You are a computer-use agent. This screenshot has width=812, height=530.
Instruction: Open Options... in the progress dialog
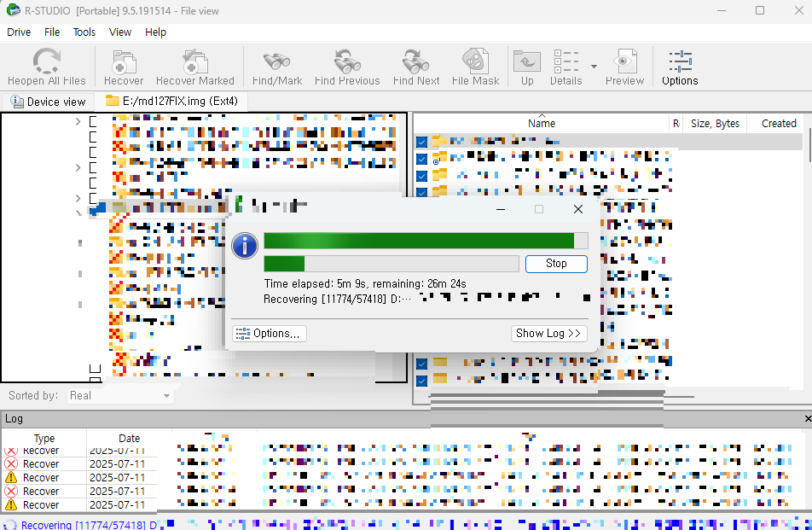point(270,334)
